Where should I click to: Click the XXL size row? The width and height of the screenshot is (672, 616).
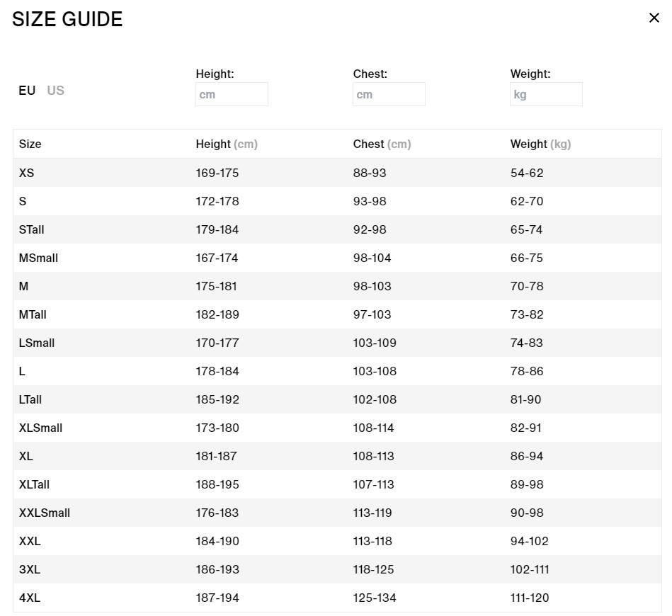point(30,541)
